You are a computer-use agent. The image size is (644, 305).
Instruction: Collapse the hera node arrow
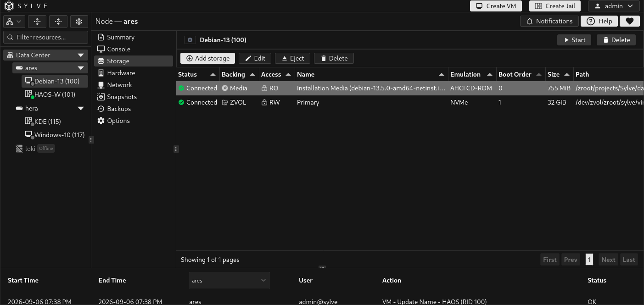pyautogui.click(x=81, y=108)
